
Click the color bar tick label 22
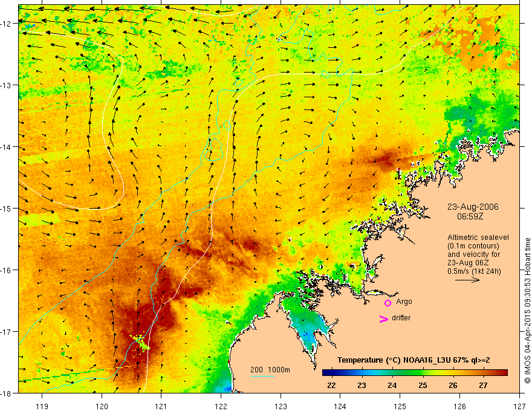pyautogui.click(x=331, y=385)
